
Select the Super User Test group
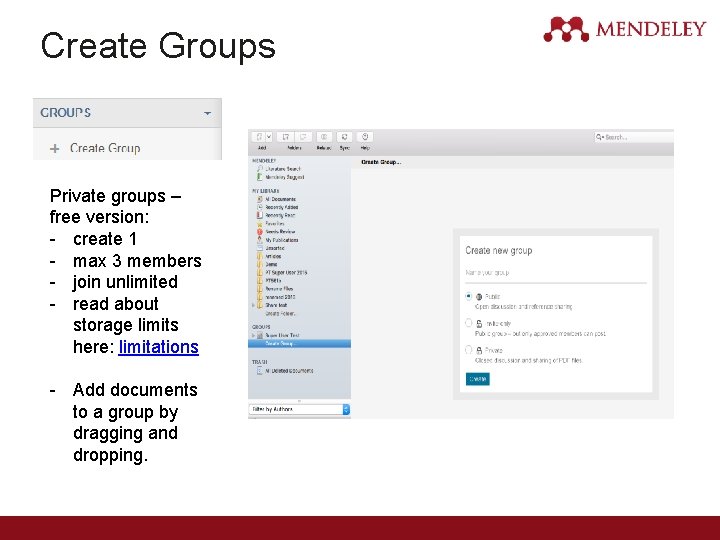click(x=282, y=335)
